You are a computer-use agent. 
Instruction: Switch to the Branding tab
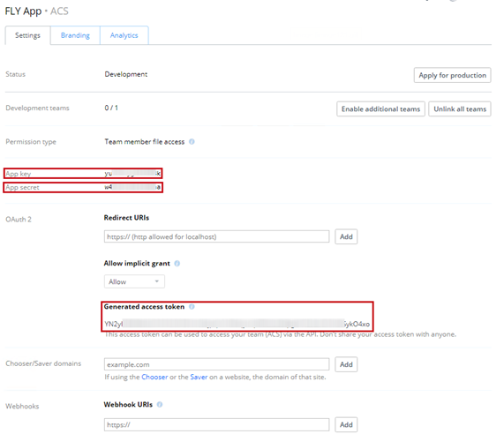[75, 35]
